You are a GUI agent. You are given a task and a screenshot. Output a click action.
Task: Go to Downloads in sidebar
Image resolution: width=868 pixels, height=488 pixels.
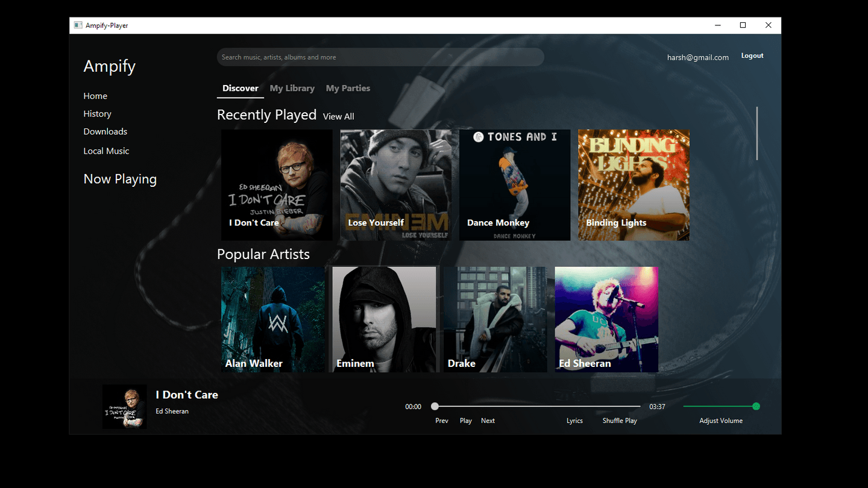tap(105, 131)
